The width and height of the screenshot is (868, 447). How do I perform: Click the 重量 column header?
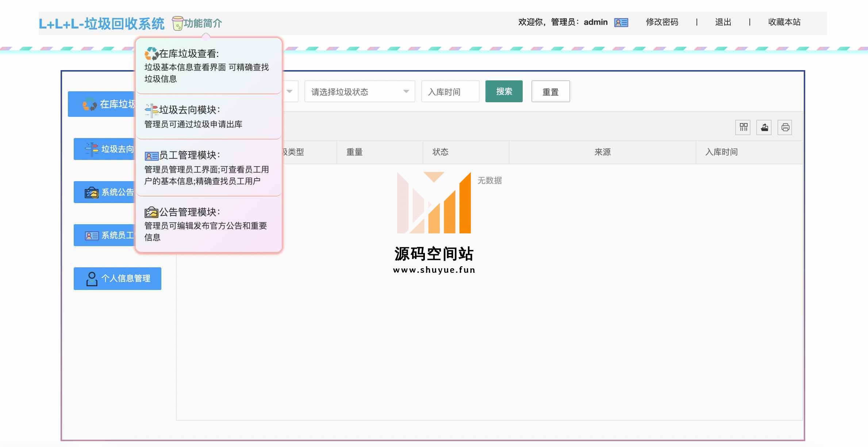click(x=380, y=152)
